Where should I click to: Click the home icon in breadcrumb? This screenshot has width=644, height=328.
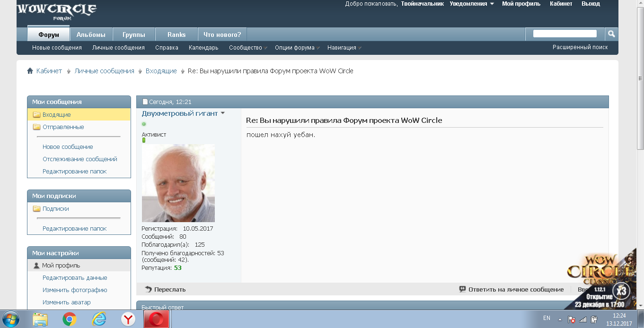pyautogui.click(x=30, y=71)
